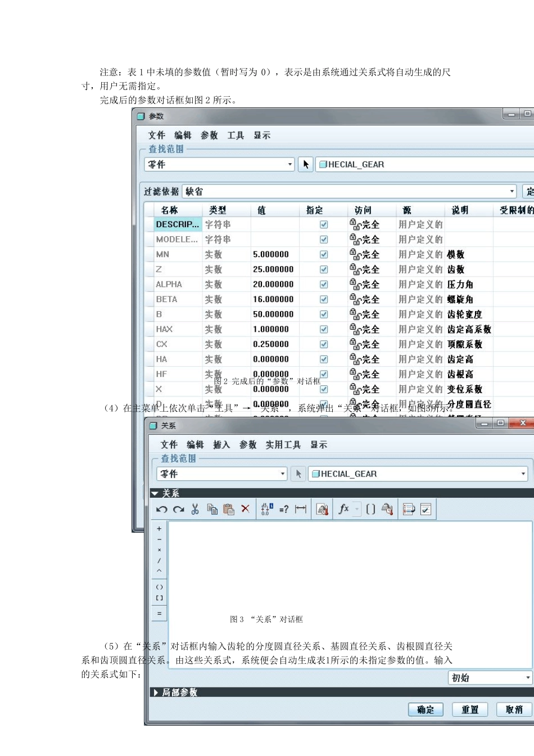Open 过滤依据 缺省 dropdown

[512, 191]
